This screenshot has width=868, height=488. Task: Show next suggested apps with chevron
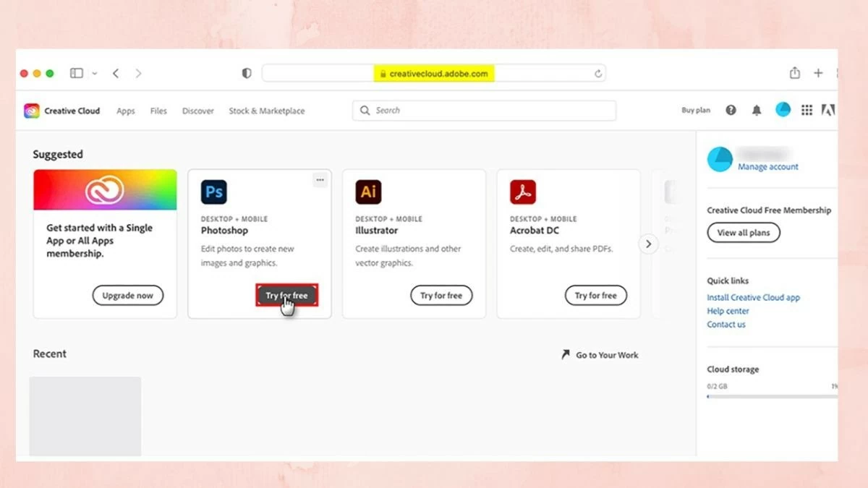point(648,244)
